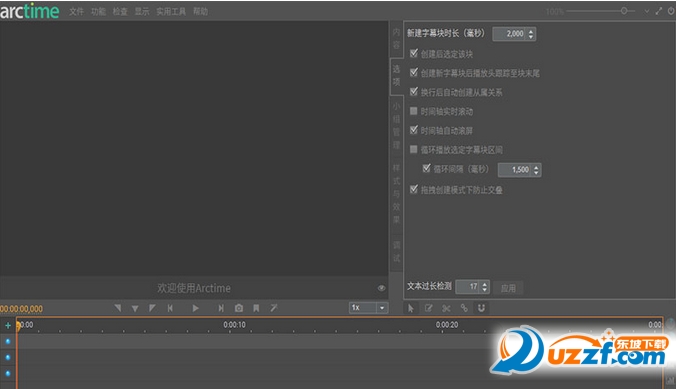Take a snapshot with the camera icon
Image resolution: width=676 pixels, height=389 pixels.
239,308
